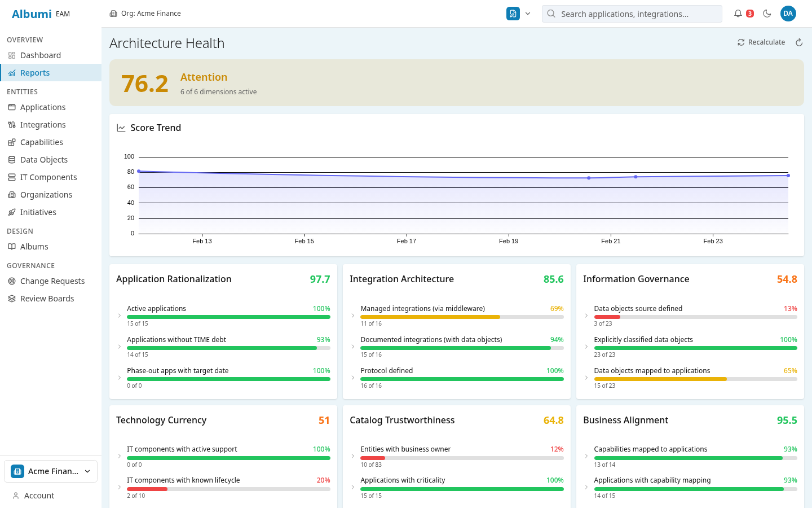Toggle dark mode with the moon icon
Screen dimensions: 812x508
click(767, 14)
